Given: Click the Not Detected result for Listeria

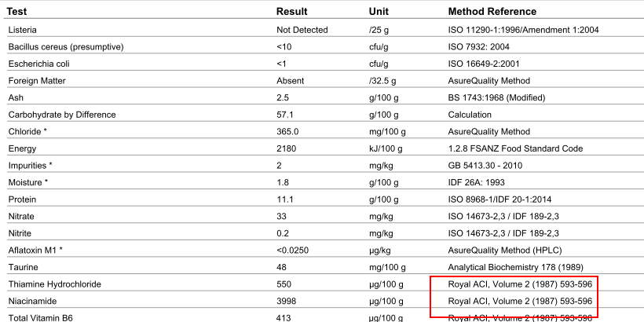Looking at the screenshot, I should click(302, 30).
